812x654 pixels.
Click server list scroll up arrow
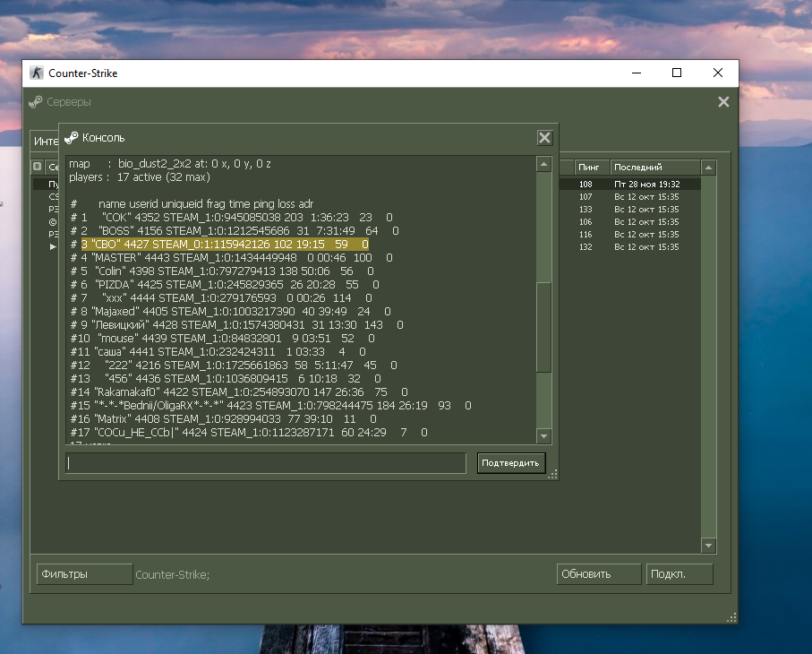pos(708,168)
